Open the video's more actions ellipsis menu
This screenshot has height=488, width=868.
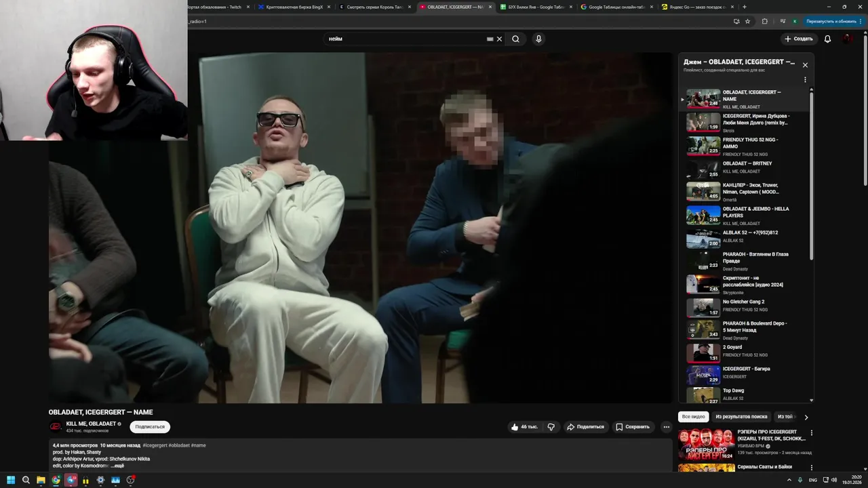(667, 427)
